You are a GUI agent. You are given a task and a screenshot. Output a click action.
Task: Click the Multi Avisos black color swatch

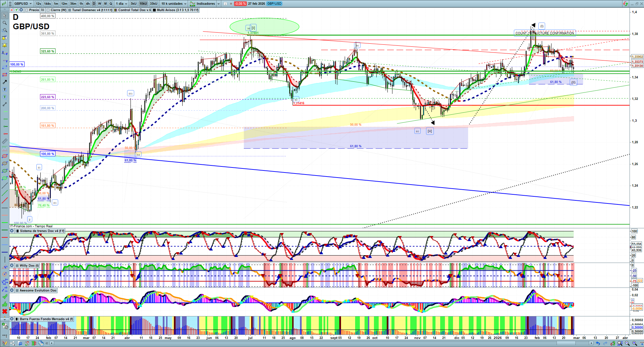click(154, 10)
